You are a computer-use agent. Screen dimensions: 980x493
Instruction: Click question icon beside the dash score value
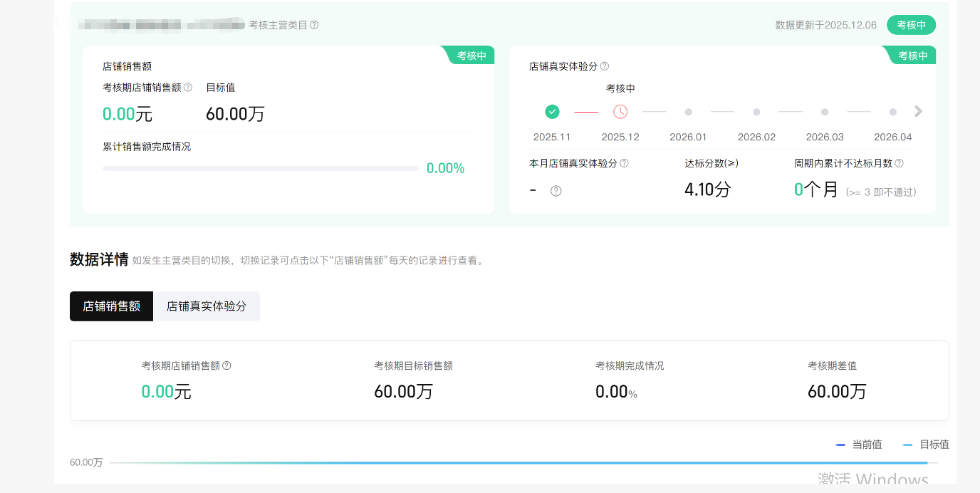(556, 191)
